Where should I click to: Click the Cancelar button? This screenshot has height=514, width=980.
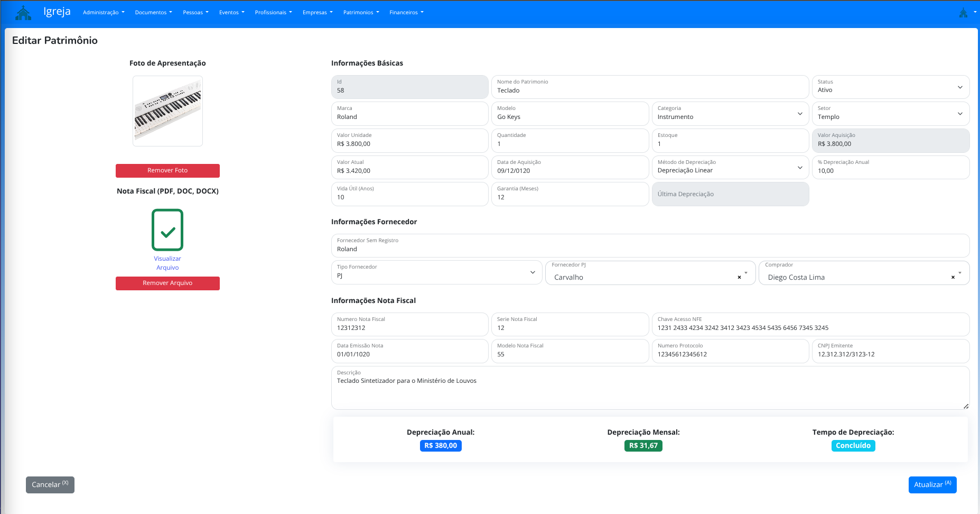pos(50,485)
